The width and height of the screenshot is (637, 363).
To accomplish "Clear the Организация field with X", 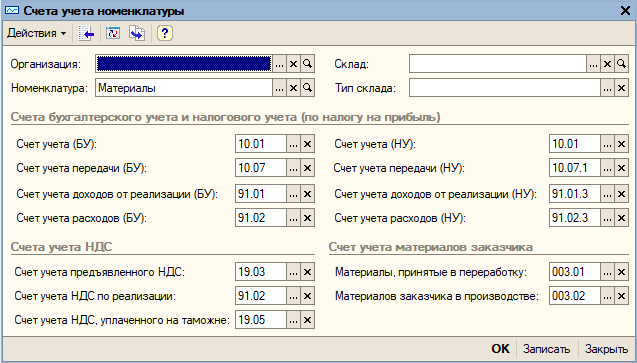I will [x=293, y=64].
